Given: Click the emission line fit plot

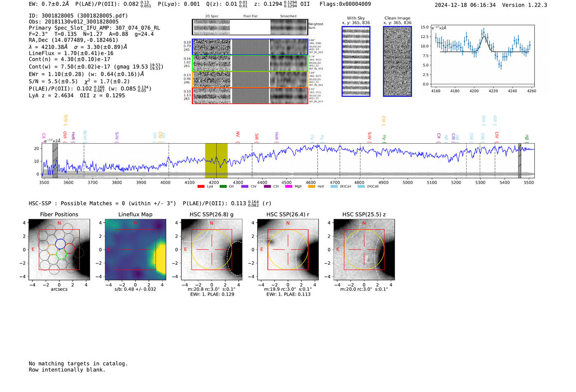Looking at the screenshot, I should point(482,56).
